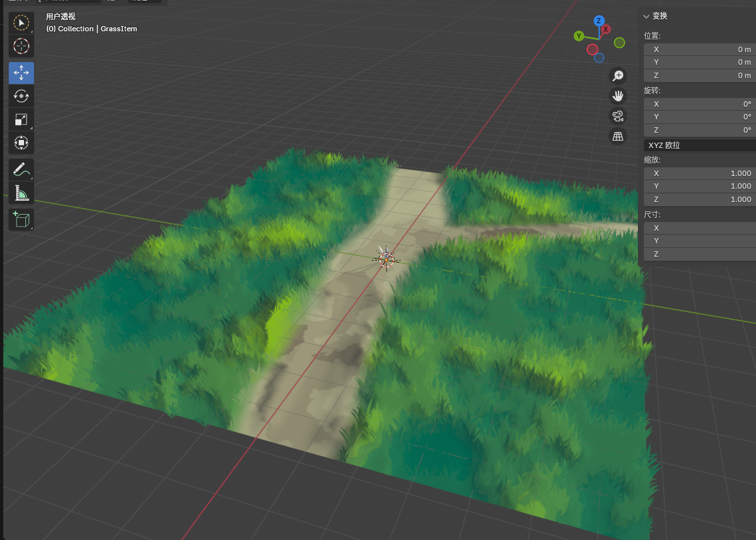Viewport: 756px width, 540px height.
Task: Select the Select Box tool
Action: pyautogui.click(x=21, y=23)
